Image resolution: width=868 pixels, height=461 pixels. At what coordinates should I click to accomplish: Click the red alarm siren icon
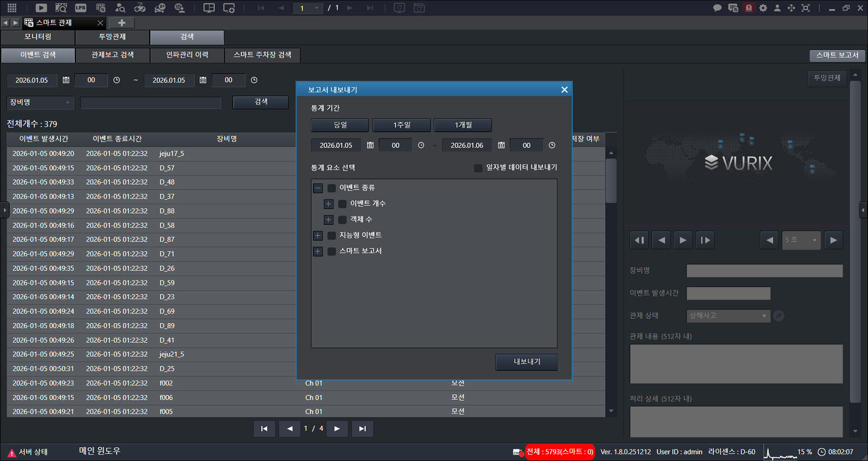point(748,8)
